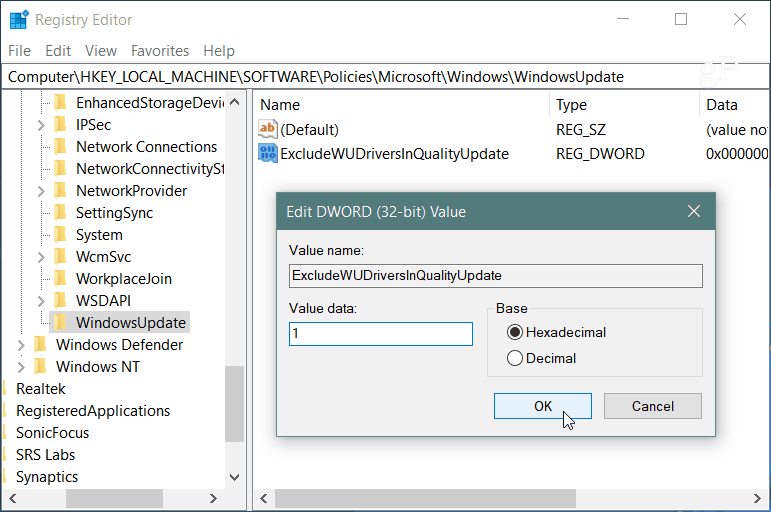Expand the WcmSvc key
The width and height of the screenshot is (771, 512).
41,257
